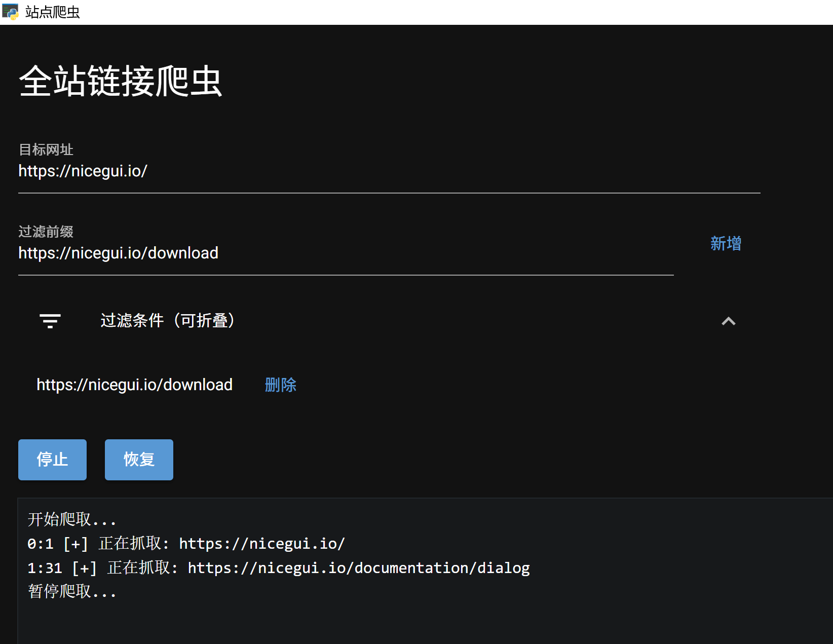Click the 新增 button to add prefix
This screenshot has width=833, height=644.
726,244
